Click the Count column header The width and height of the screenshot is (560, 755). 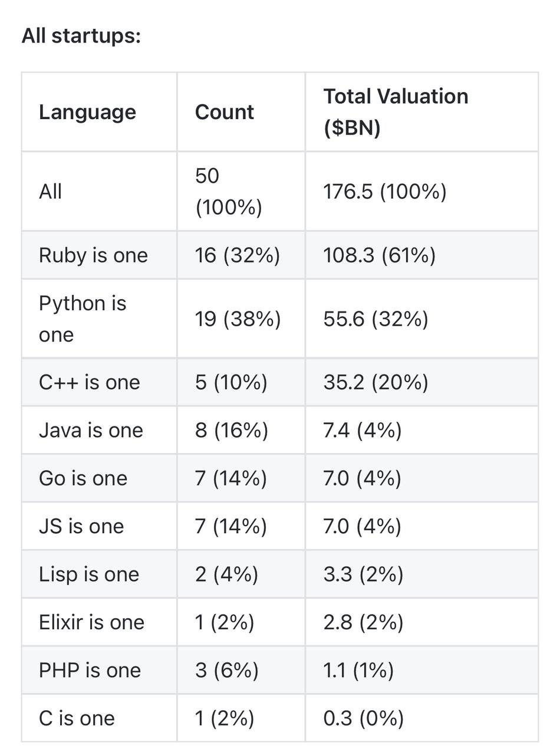pyautogui.click(x=225, y=112)
